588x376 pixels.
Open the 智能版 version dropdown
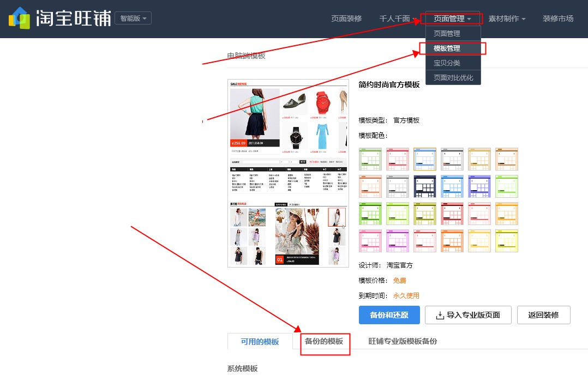(x=134, y=17)
